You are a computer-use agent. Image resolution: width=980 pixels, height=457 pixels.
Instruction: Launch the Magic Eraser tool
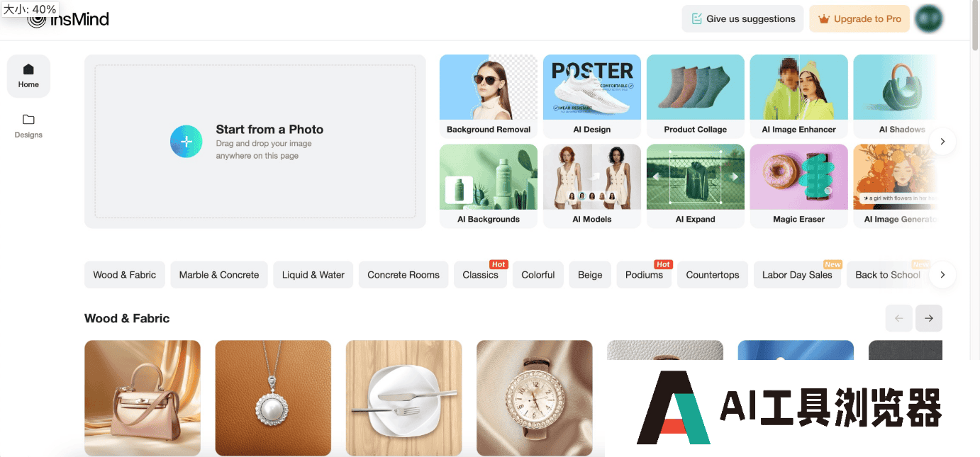(x=798, y=186)
